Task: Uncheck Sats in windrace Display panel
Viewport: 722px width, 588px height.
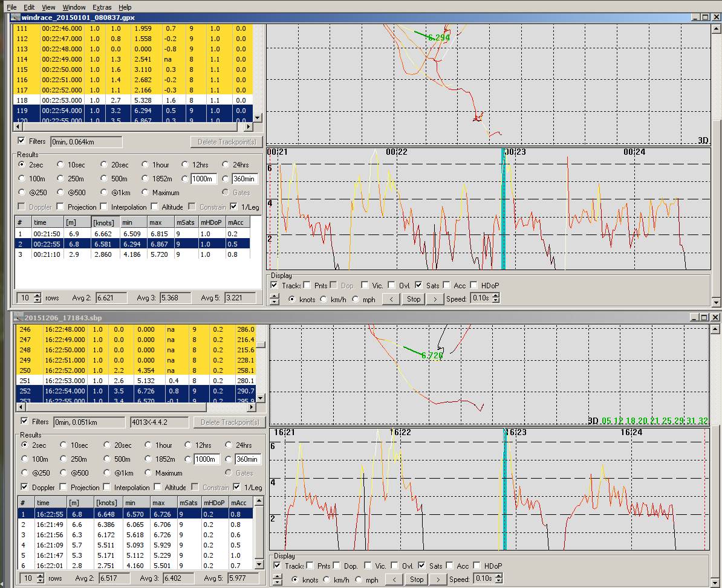Action: 419,285
